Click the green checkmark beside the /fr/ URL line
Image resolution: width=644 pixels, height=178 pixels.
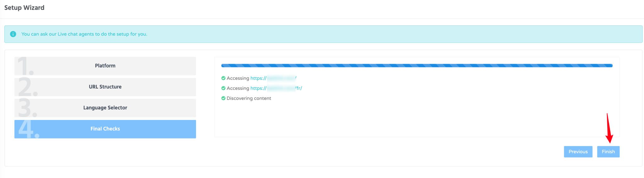pos(223,88)
